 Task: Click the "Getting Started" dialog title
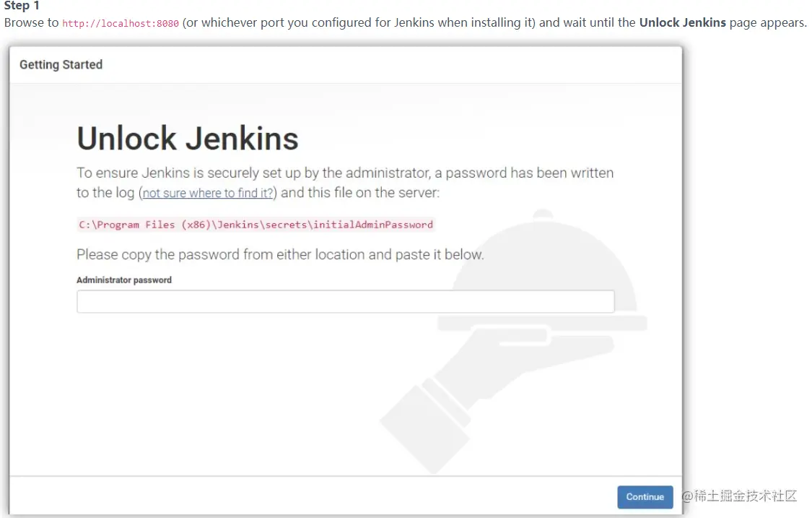coord(61,65)
